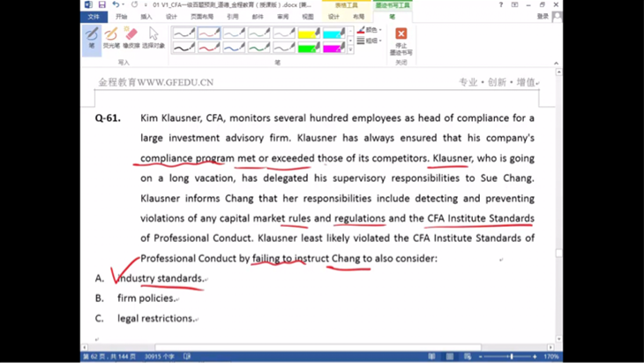Click the vertical scrollbar up arrow
Screen dimensions: 644x363
coord(558,72)
